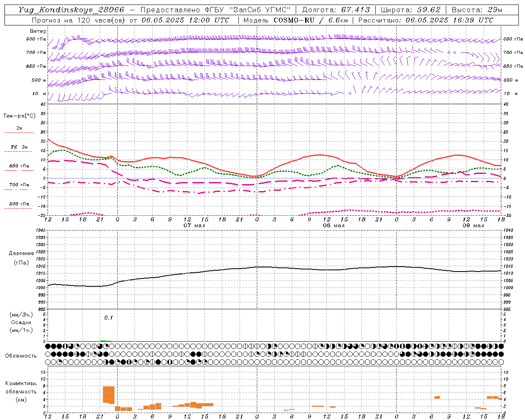Screen dimensions: 525x420
Task: Click the tallest orange convective cloud bar
Action: [109, 395]
